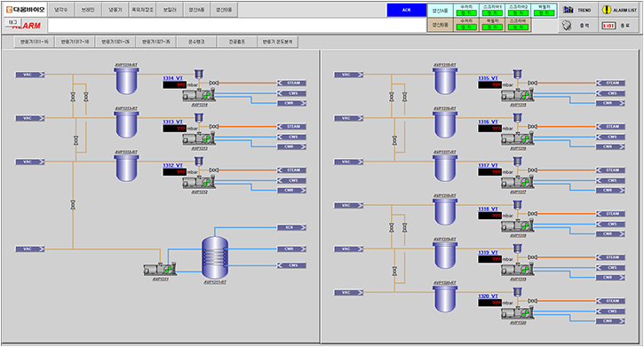Viewport: 644px width, 347px height.
Task: Open the 브라인 brine screen
Action: (88, 10)
